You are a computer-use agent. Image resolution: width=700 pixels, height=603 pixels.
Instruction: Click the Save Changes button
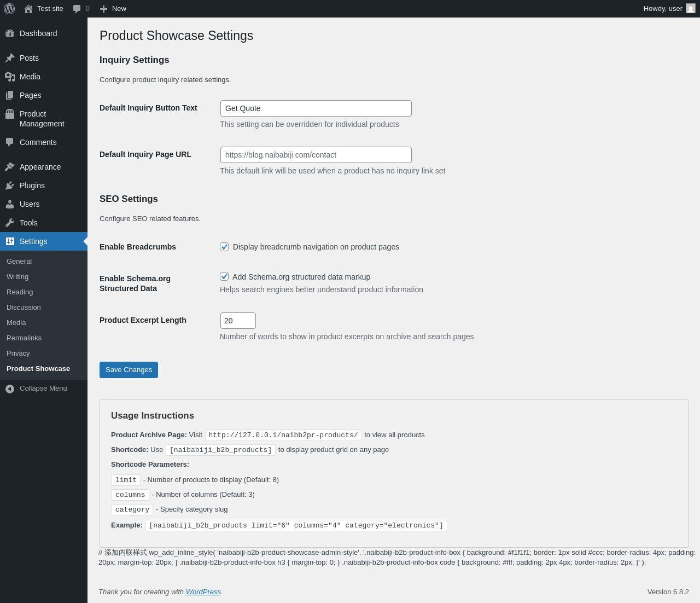tap(129, 370)
